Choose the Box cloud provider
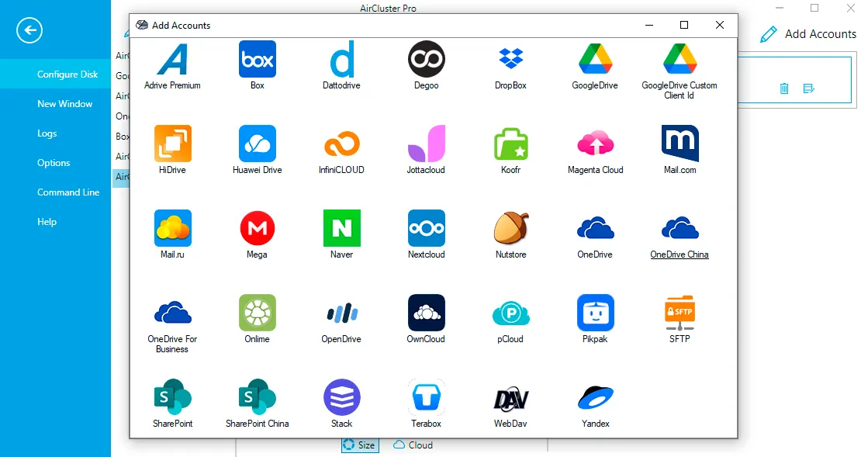 tap(258, 59)
